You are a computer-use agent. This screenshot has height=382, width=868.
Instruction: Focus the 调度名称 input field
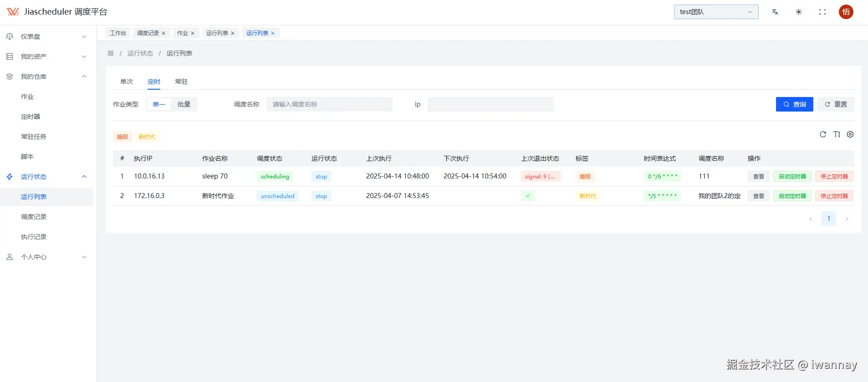(x=330, y=104)
